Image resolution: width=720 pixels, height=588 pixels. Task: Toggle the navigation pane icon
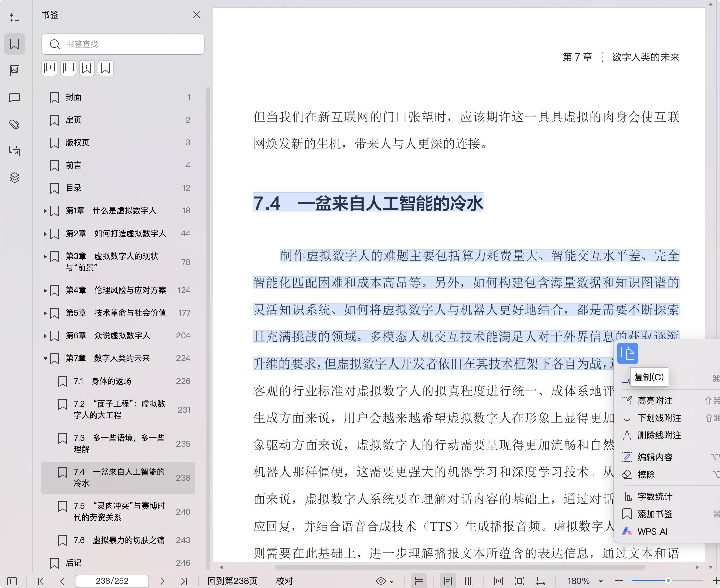click(x=12, y=581)
